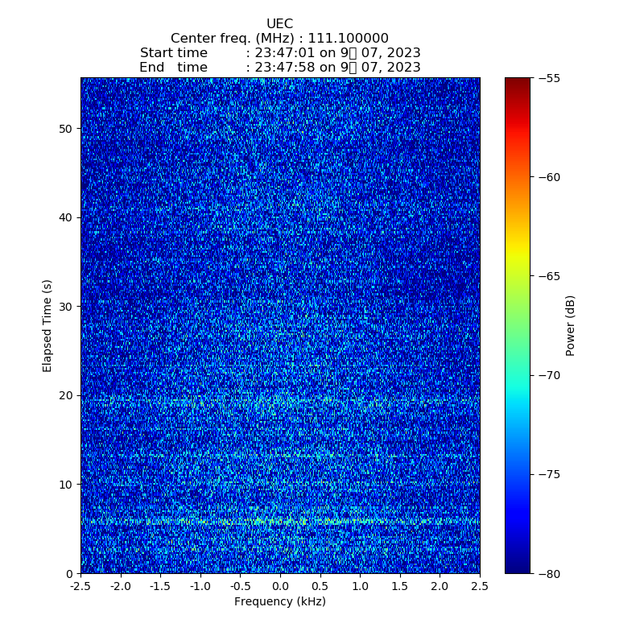Click the -2.5 tick on frequency axis
644x644 pixels.
[x=80, y=586]
